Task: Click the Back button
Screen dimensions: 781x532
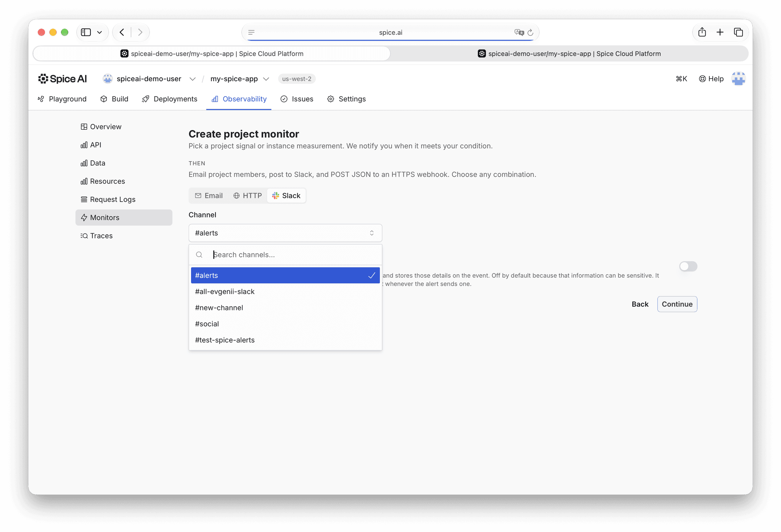Action: point(640,304)
